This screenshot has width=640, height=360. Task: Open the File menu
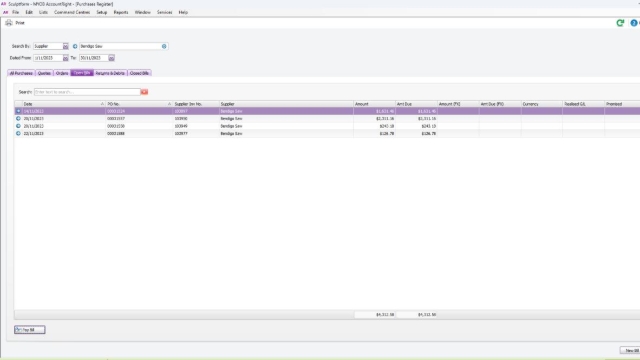16,12
